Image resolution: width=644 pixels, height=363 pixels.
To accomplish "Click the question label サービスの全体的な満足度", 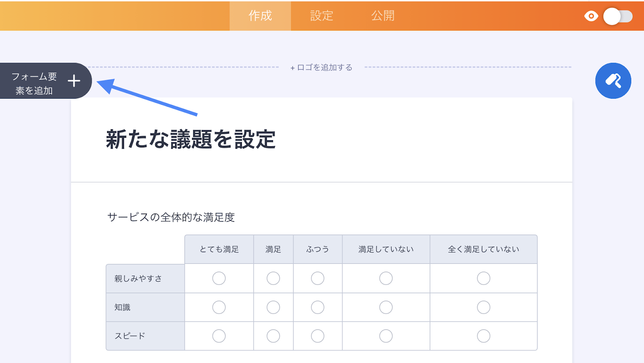I will coord(171,218).
